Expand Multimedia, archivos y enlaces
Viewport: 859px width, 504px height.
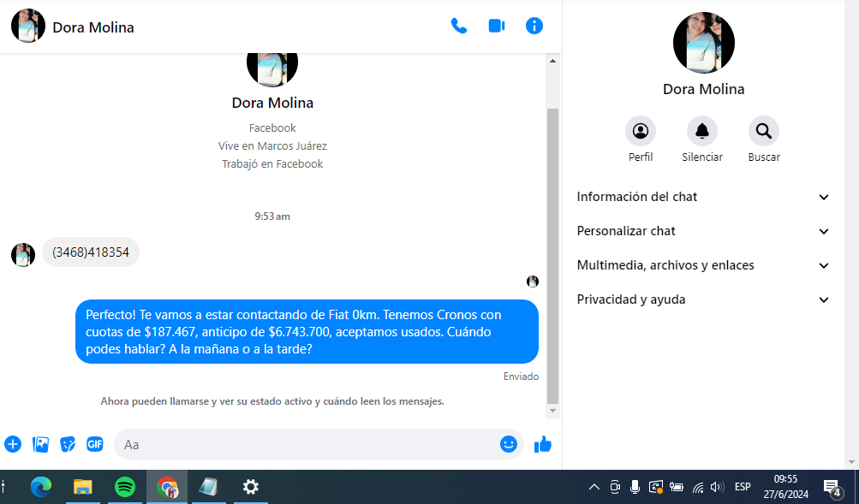(703, 265)
